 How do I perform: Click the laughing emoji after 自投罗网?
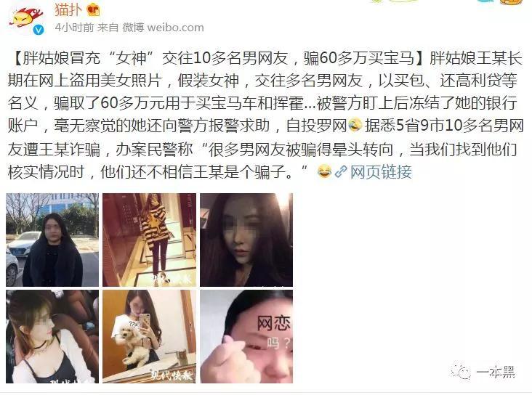click(x=355, y=126)
